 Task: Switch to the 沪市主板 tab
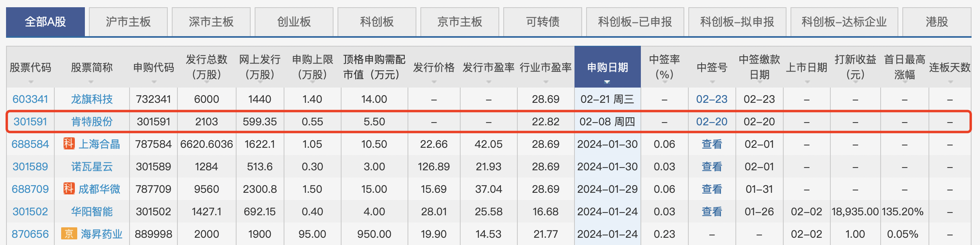click(x=128, y=22)
